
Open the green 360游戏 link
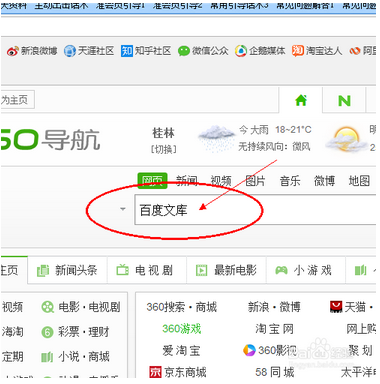(182, 329)
